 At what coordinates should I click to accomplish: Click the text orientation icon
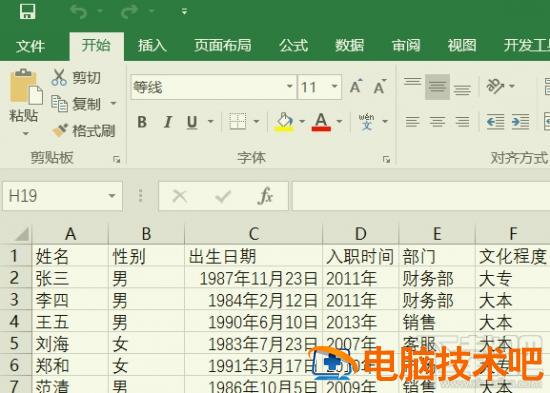coord(495,86)
